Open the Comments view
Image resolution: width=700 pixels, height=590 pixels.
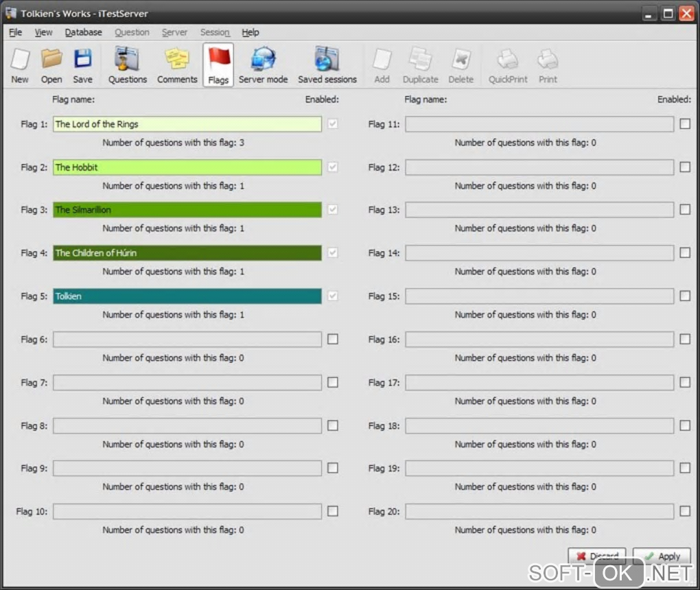pyautogui.click(x=177, y=66)
